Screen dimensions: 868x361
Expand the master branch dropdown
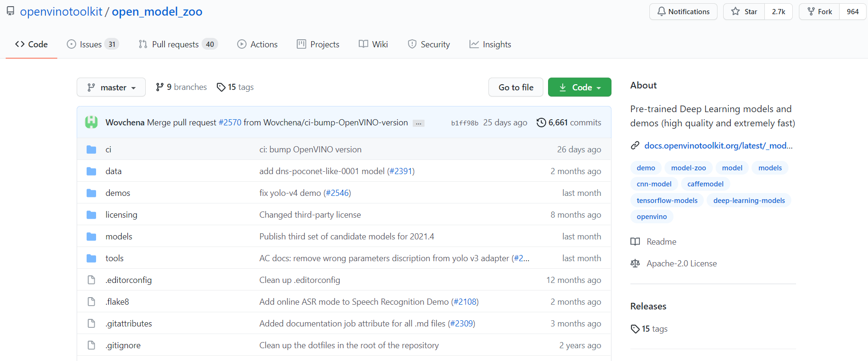coord(111,88)
